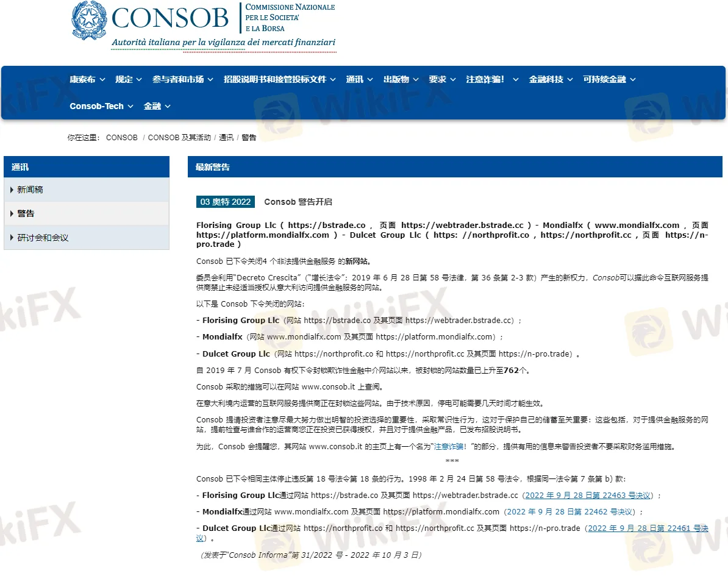Open the 通讯 navigation menu
The height and width of the screenshot is (576, 728).
pyautogui.click(x=355, y=79)
